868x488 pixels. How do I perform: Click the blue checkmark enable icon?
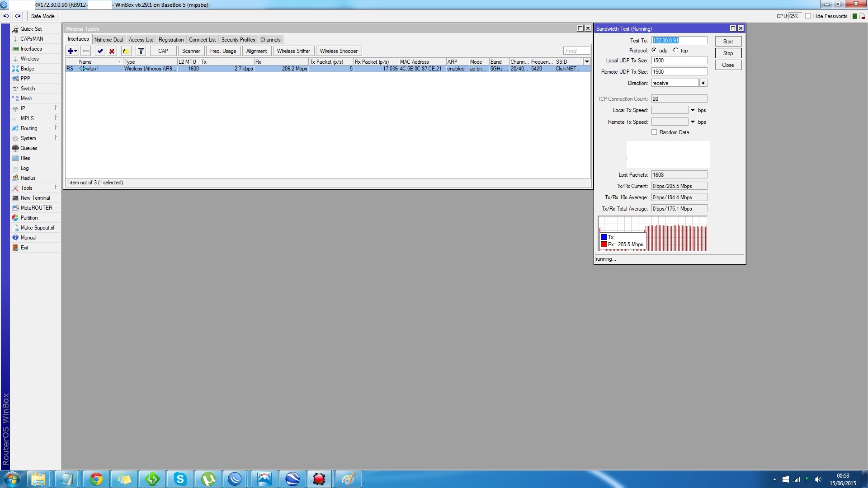point(100,51)
